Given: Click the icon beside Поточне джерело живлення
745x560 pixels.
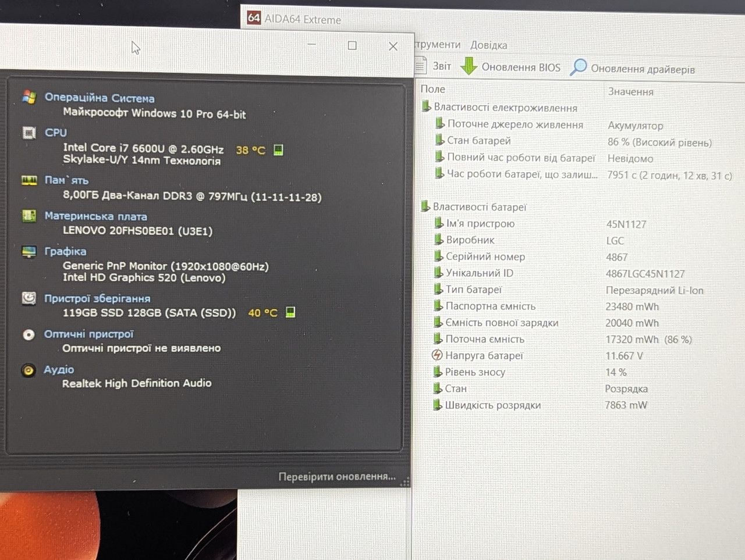Looking at the screenshot, I should coord(440,123).
